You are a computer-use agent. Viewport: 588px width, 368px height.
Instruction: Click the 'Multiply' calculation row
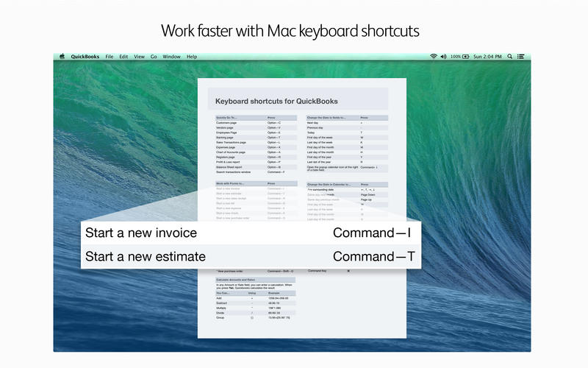click(x=255, y=308)
